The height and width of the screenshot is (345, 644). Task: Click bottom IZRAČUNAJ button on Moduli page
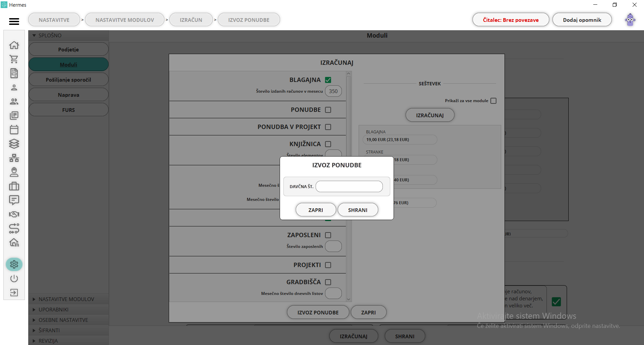click(354, 336)
